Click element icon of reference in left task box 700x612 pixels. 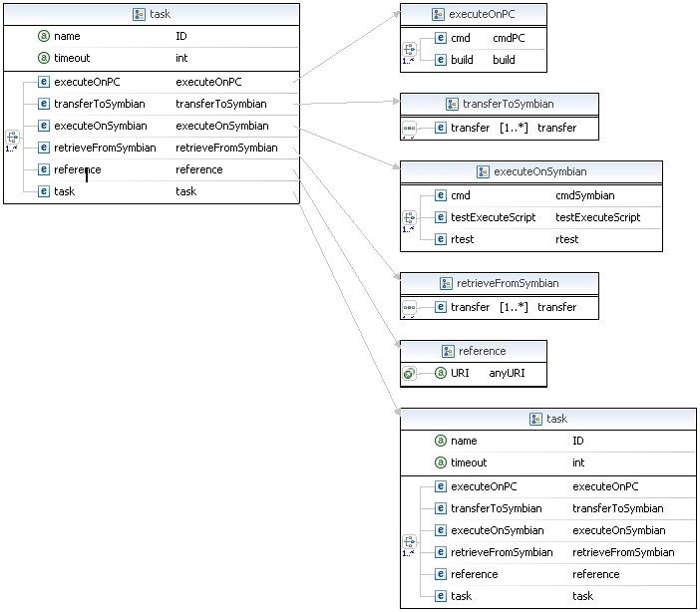(x=43, y=169)
